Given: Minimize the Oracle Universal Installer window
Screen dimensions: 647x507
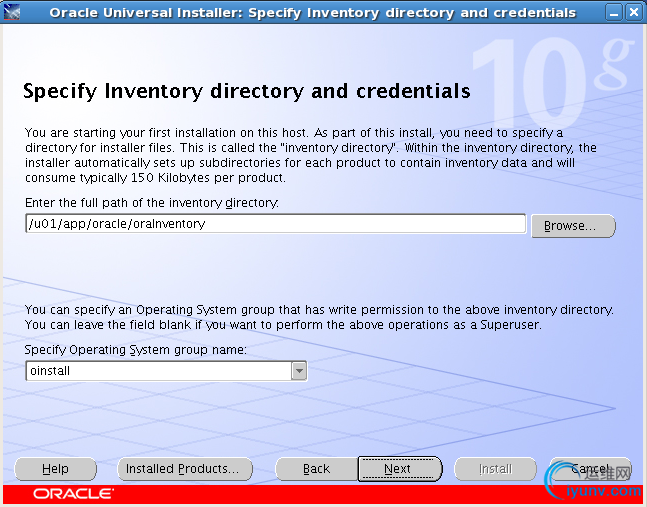Looking at the screenshot, I should (614, 12).
